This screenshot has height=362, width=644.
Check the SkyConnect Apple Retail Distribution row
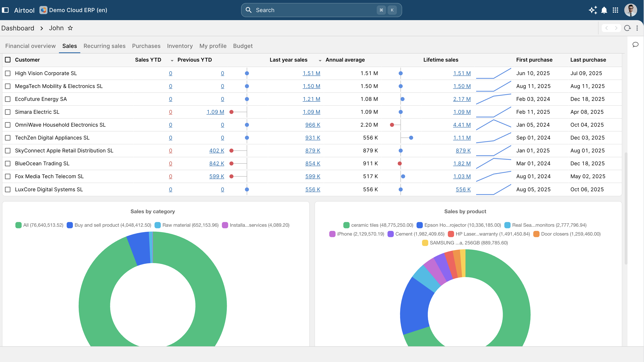click(8, 151)
